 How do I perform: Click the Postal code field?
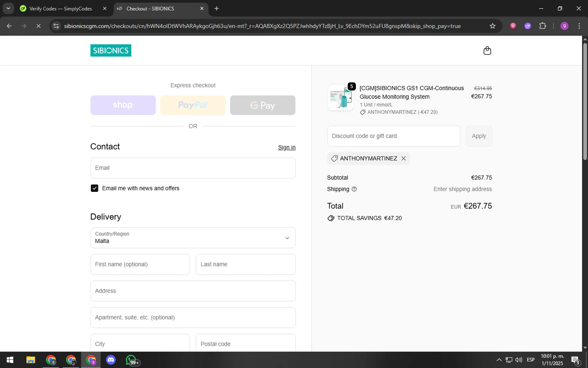pos(245,343)
